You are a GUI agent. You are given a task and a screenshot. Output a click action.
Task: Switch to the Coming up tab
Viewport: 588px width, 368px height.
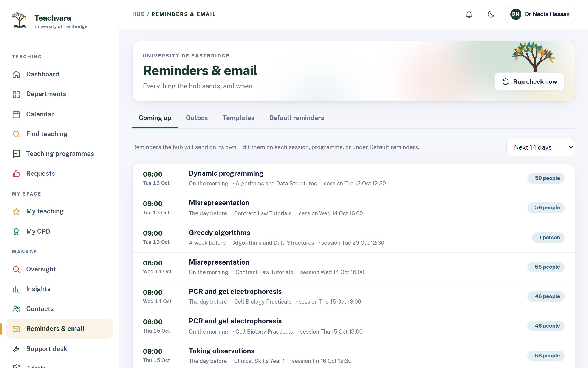point(155,118)
